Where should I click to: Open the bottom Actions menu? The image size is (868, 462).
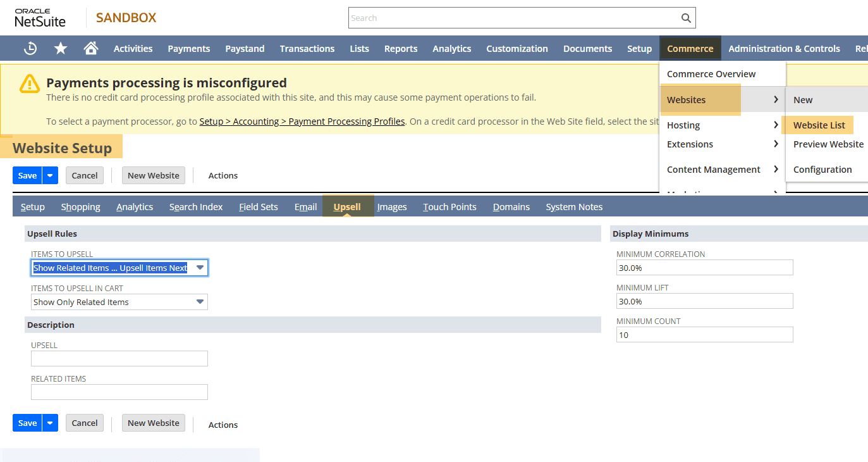(x=223, y=425)
